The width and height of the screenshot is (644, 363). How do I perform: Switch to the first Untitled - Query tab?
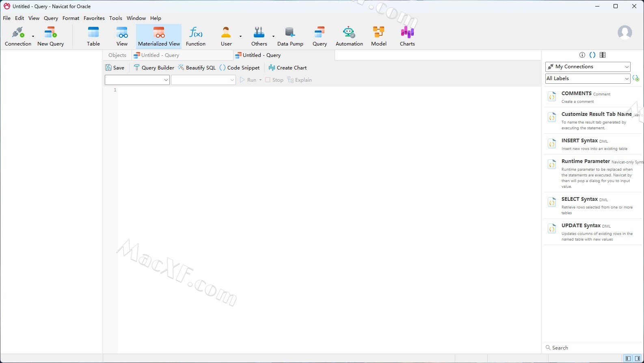pyautogui.click(x=182, y=55)
